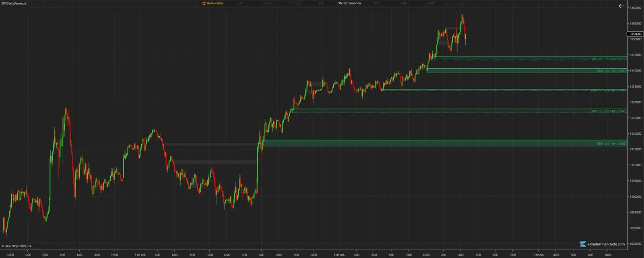Click the '5 de oct.' date label
The height and width of the screenshot is (258, 644).
pyautogui.click(x=140, y=255)
